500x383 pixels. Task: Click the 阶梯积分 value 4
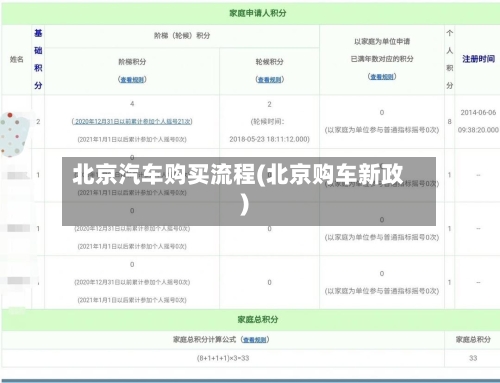click(132, 104)
